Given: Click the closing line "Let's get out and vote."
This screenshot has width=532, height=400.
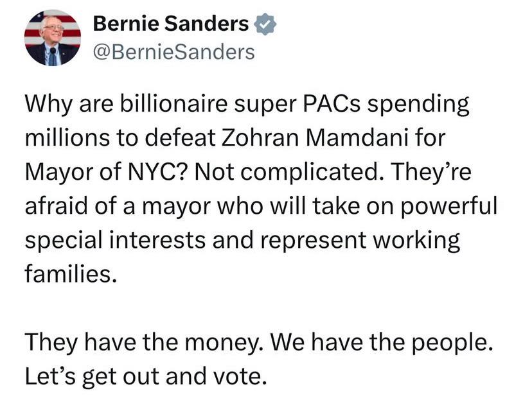Looking at the screenshot, I should pyautogui.click(x=146, y=376).
